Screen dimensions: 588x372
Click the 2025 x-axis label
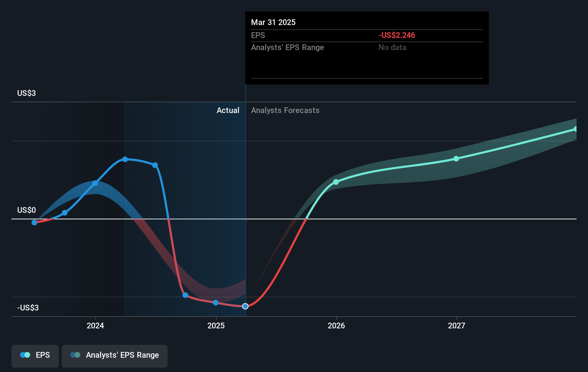tap(216, 325)
